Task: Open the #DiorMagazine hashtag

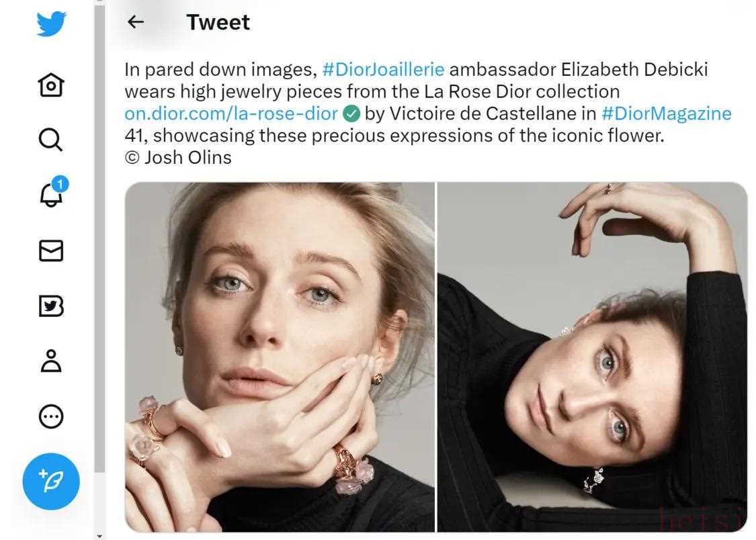Action: click(667, 114)
